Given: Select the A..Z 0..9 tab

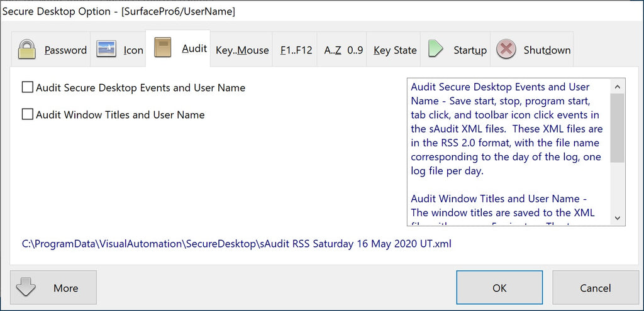Looking at the screenshot, I should tap(343, 50).
